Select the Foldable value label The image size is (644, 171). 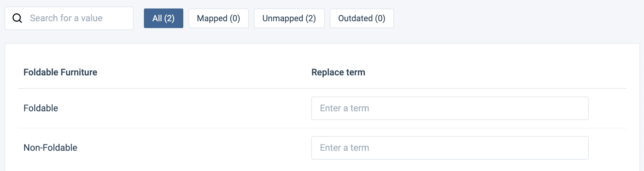(x=41, y=108)
